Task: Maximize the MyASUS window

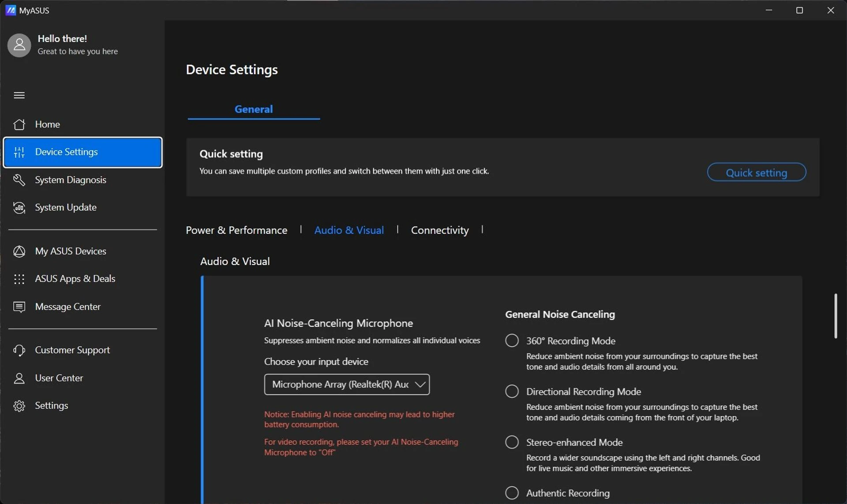Action: click(799, 10)
